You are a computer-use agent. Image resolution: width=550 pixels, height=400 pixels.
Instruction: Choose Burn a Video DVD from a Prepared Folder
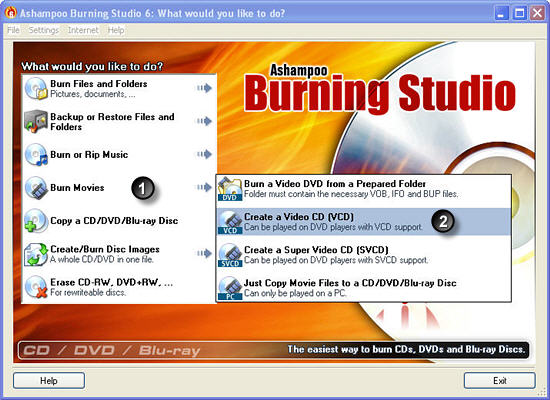[x=363, y=189]
